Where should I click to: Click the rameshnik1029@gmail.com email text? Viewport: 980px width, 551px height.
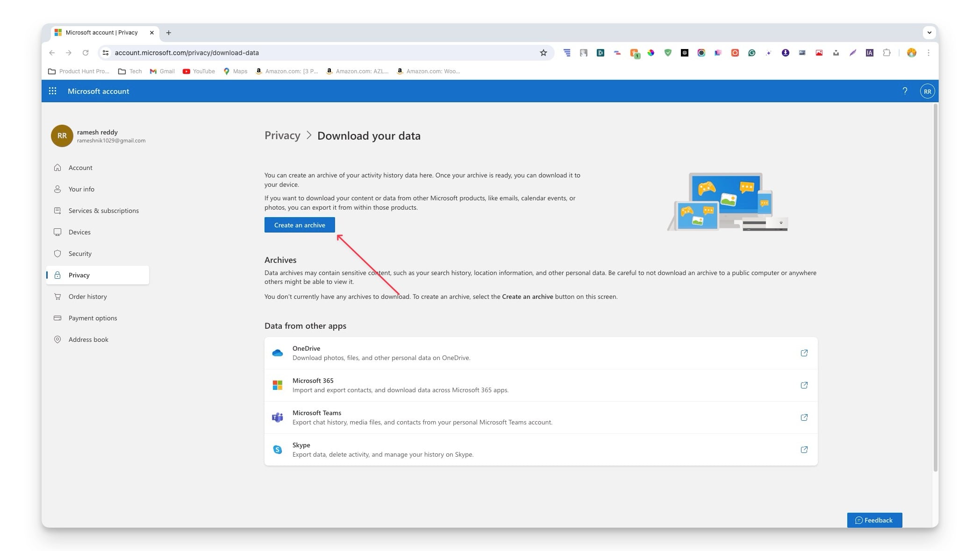click(111, 141)
